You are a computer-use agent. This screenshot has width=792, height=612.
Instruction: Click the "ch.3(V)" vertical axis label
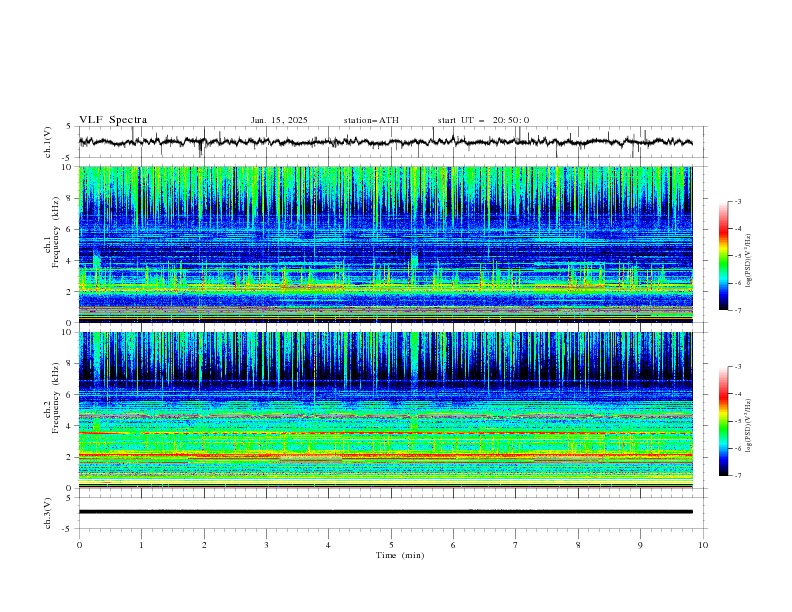[48, 513]
